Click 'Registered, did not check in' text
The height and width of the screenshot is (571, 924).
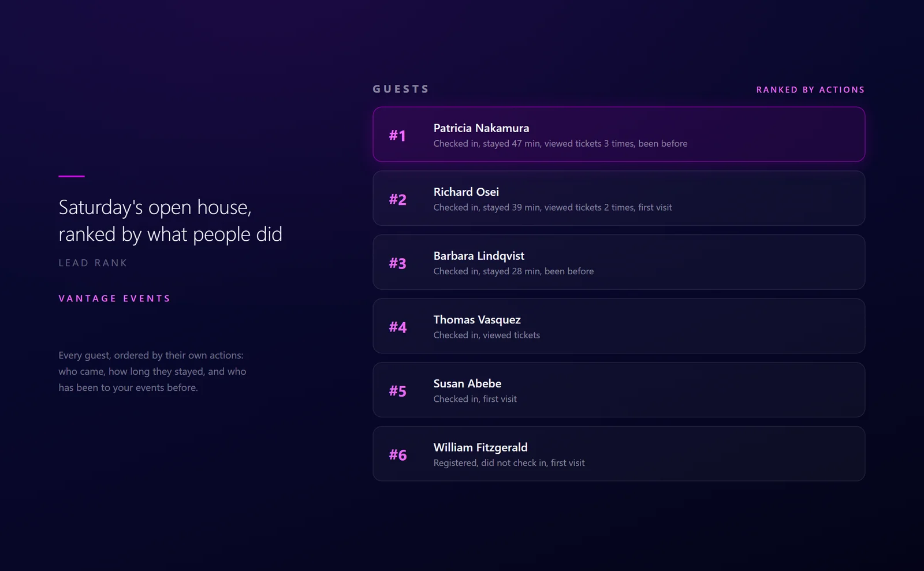point(509,463)
